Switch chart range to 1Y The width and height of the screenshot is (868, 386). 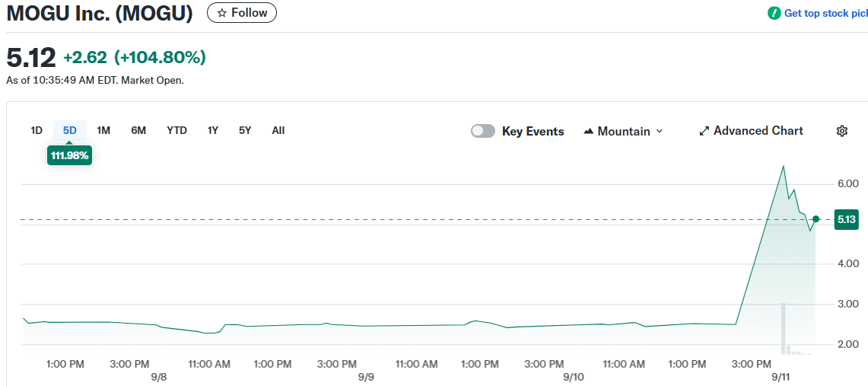212,131
